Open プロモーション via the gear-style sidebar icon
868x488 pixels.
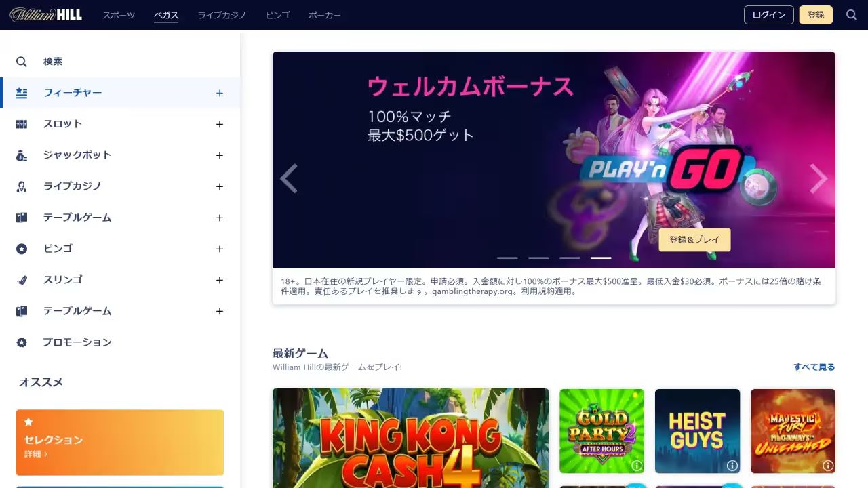[x=21, y=342]
